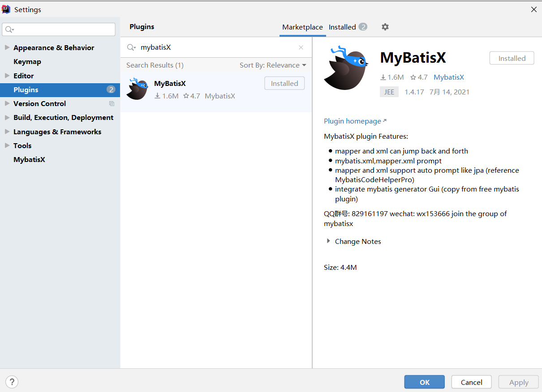Click the MyBatisX title in details panel

413,58
